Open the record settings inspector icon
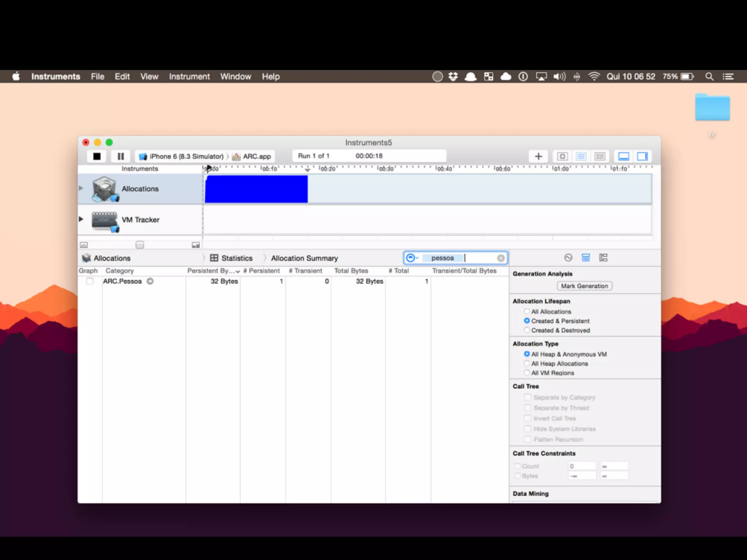The height and width of the screenshot is (560, 747). coord(568,258)
